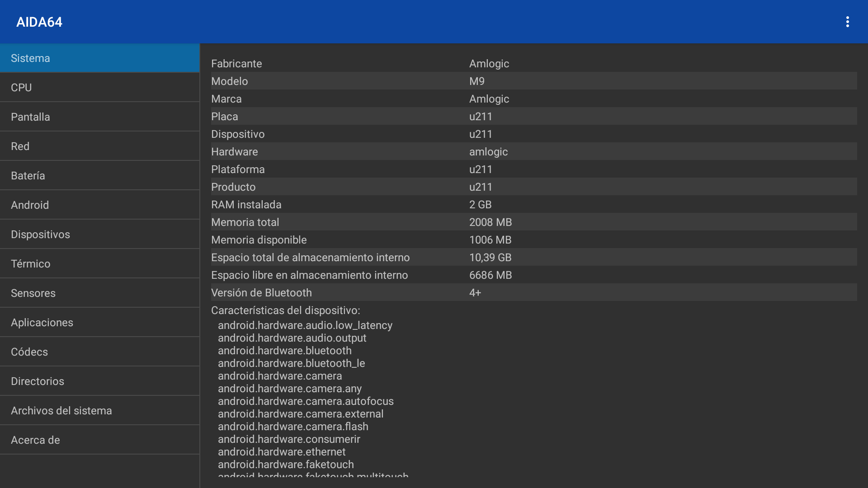Open Archivos del sistema
The width and height of the screenshot is (868, 488).
point(99,411)
